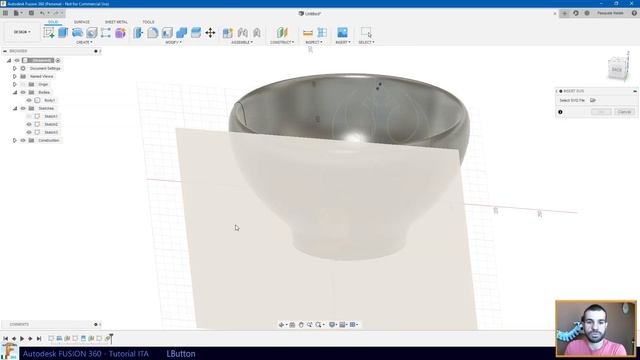
Task: Click the Redo arrow
Action: [56, 13]
